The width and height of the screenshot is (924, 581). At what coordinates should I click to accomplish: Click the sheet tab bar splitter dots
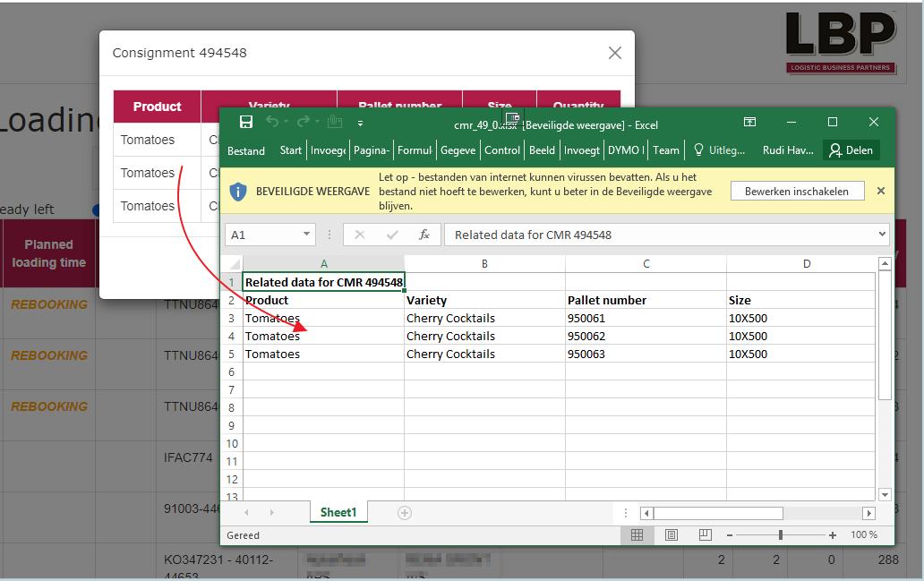tap(626, 513)
